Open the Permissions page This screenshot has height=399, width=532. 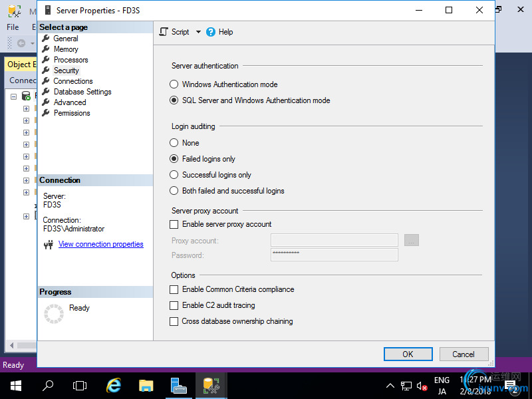[x=72, y=113]
